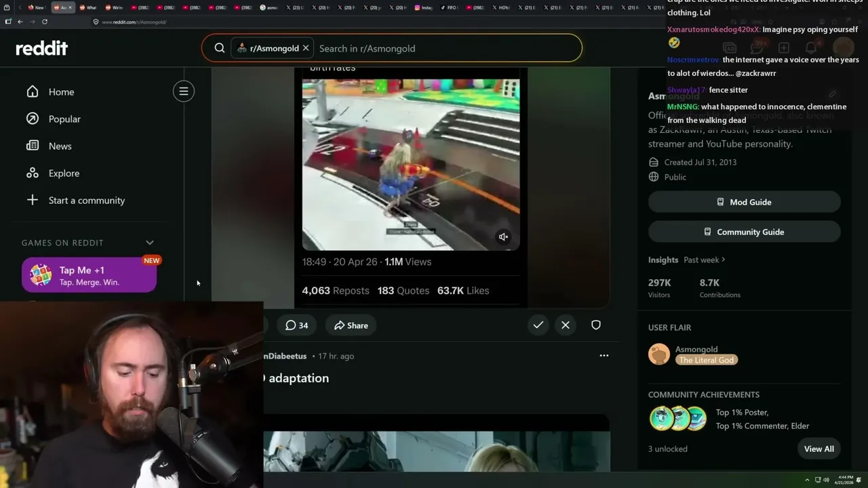Image resolution: width=868 pixels, height=488 pixels.
Task: Open the Reddit chat icon
Action: coord(757,47)
